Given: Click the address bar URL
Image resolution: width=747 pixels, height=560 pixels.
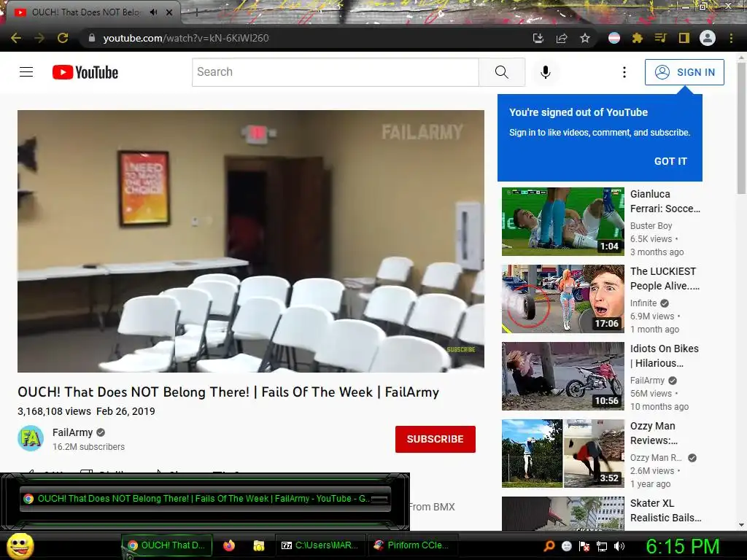Looking at the screenshot, I should pyautogui.click(x=186, y=38).
